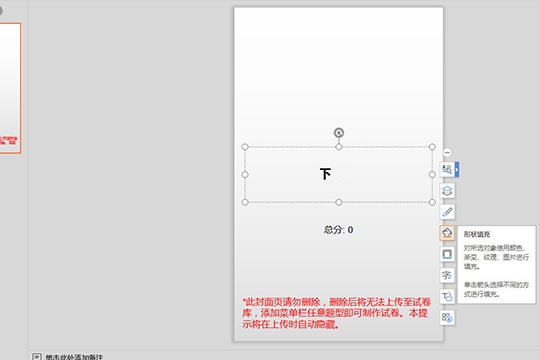
Task: Click the bold 下 character in the selected box
Action: click(325, 174)
